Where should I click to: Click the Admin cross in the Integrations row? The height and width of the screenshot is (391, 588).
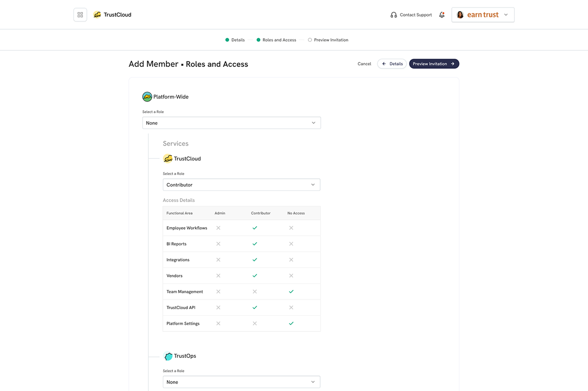tap(218, 260)
